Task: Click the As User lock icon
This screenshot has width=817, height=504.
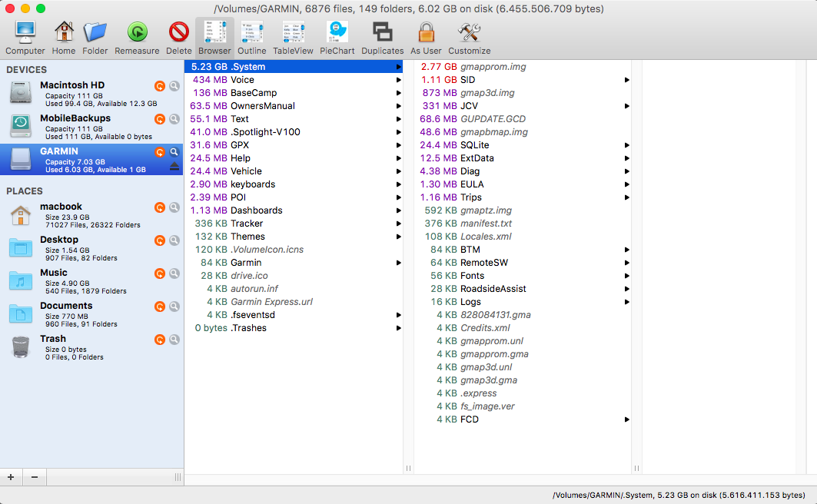Action: (426, 33)
